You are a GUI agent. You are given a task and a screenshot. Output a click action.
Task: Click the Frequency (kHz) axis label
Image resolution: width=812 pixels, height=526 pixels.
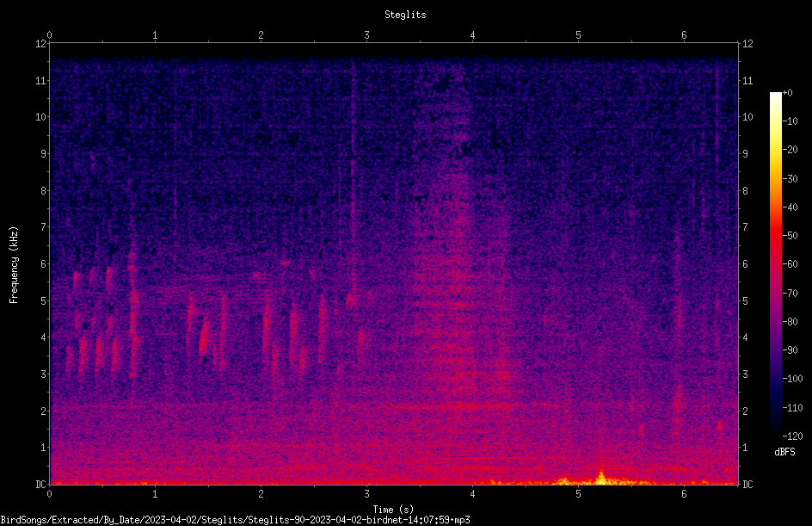(x=14, y=265)
